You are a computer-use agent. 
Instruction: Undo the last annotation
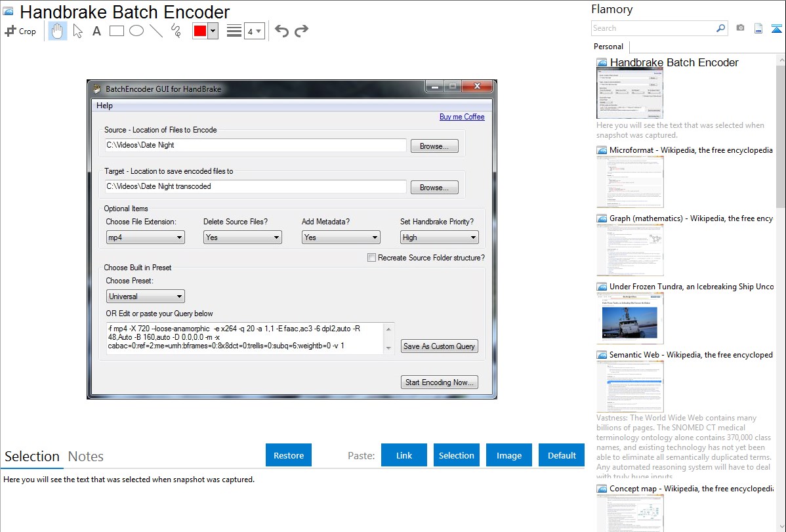coord(281,31)
